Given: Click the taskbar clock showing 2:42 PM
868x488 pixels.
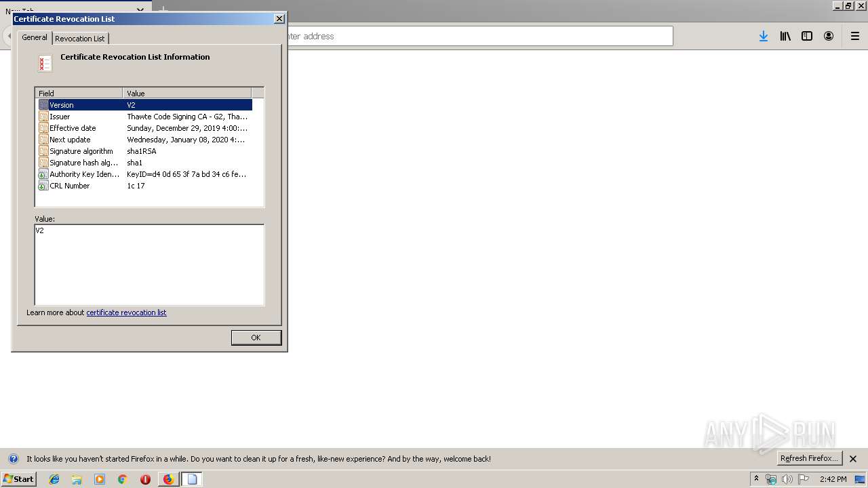Looking at the screenshot, I should coord(833,479).
